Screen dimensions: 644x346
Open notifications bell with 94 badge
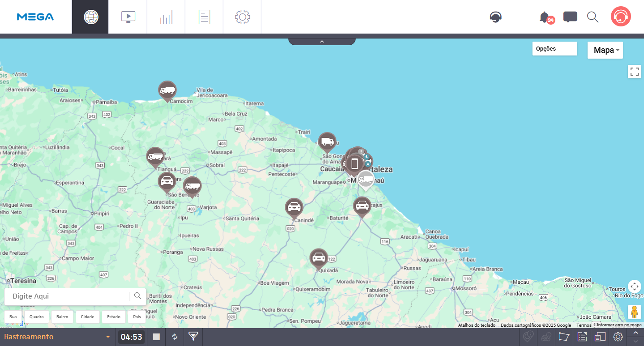(545, 17)
